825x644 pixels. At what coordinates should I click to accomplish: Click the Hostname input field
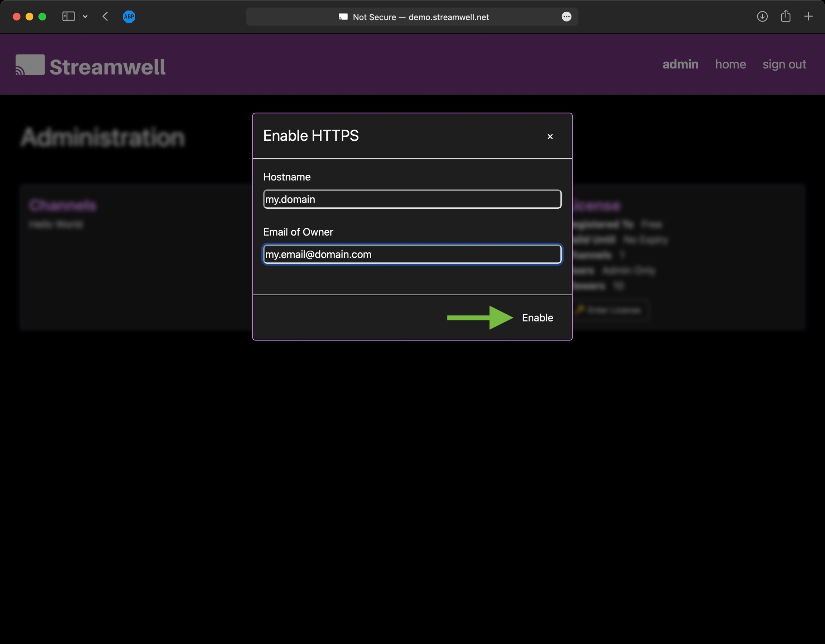(412, 199)
